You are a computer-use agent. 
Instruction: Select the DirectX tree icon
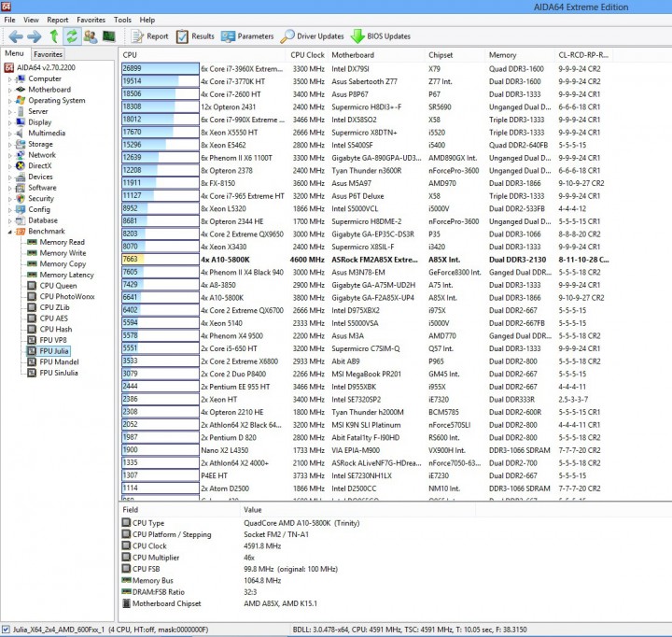pos(21,165)
